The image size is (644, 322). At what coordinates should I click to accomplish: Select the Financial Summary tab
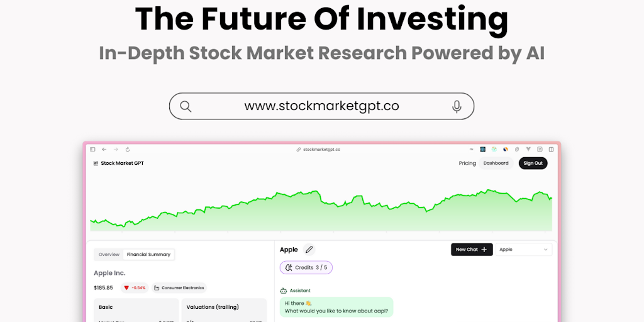(148, 255)
